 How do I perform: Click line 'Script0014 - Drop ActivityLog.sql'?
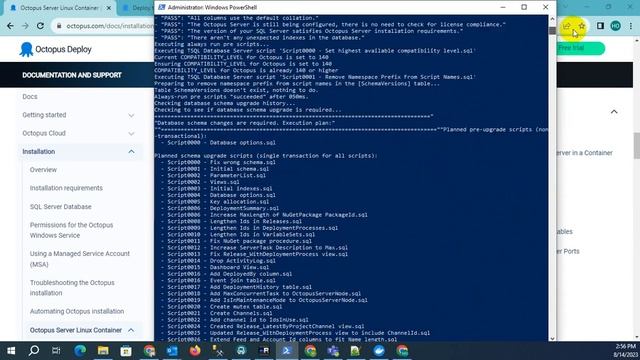[222, 260]
